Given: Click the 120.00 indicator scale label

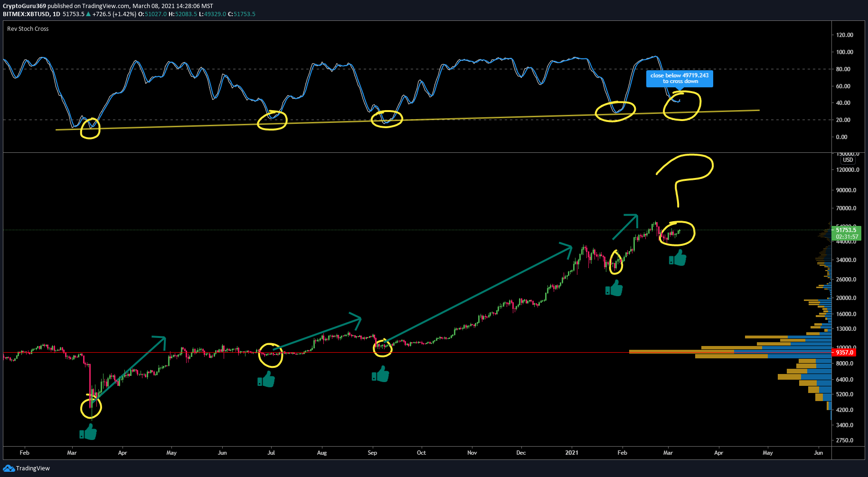Looking at the screenshot, I should click(x=845, y=35).
